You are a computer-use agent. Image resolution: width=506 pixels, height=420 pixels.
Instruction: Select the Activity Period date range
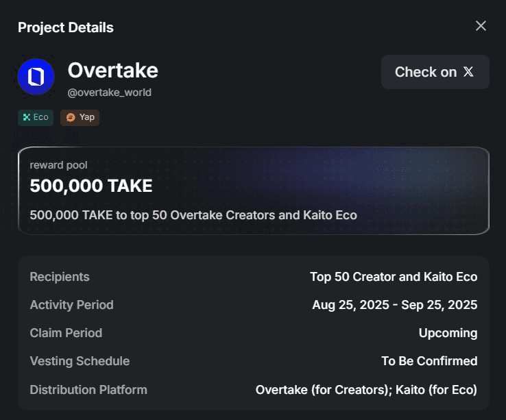point(395,305)
